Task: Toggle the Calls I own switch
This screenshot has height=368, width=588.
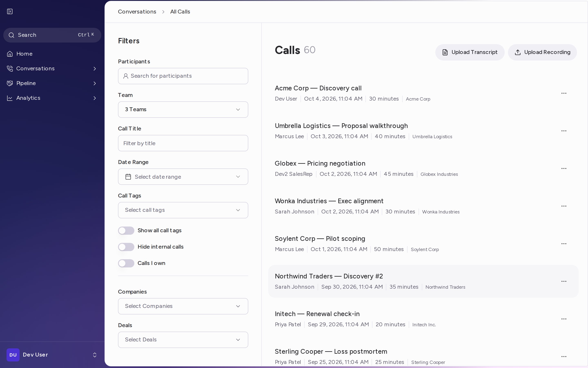Action: click(x=126, y=263)
